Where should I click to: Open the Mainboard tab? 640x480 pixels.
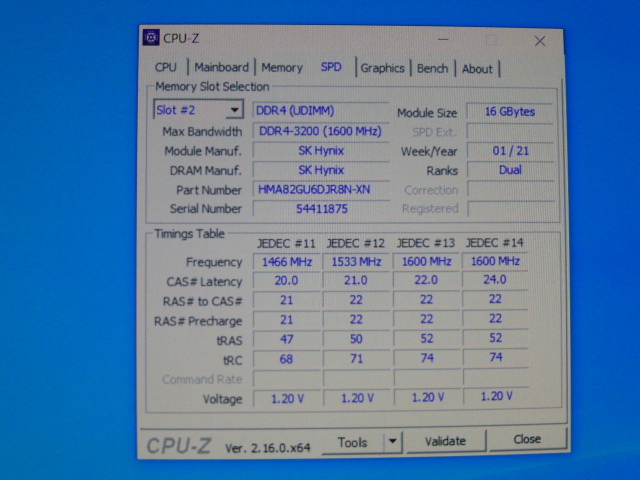221,67
